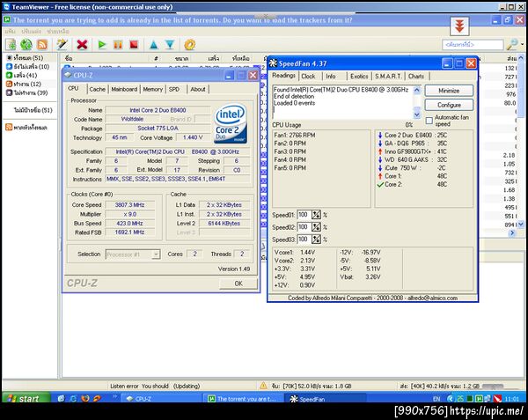This screenshot has height=420, width=528.
Task: Pause torrent with orange pause icon
Action: click(x=118, y=44)
